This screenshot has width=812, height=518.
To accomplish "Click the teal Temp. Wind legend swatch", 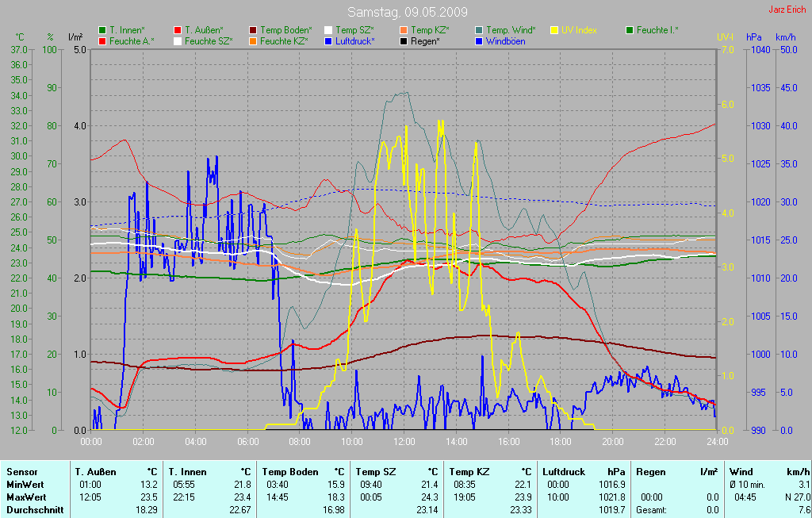I will [x=479, y=30].
